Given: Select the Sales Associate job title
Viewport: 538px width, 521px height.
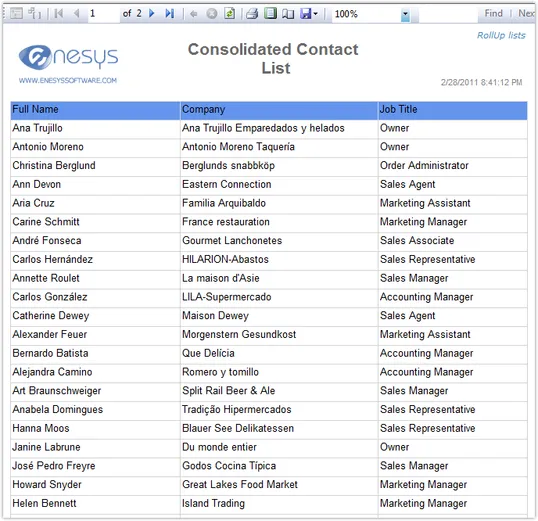Looking at the screenshot, I should coord(453,241).
